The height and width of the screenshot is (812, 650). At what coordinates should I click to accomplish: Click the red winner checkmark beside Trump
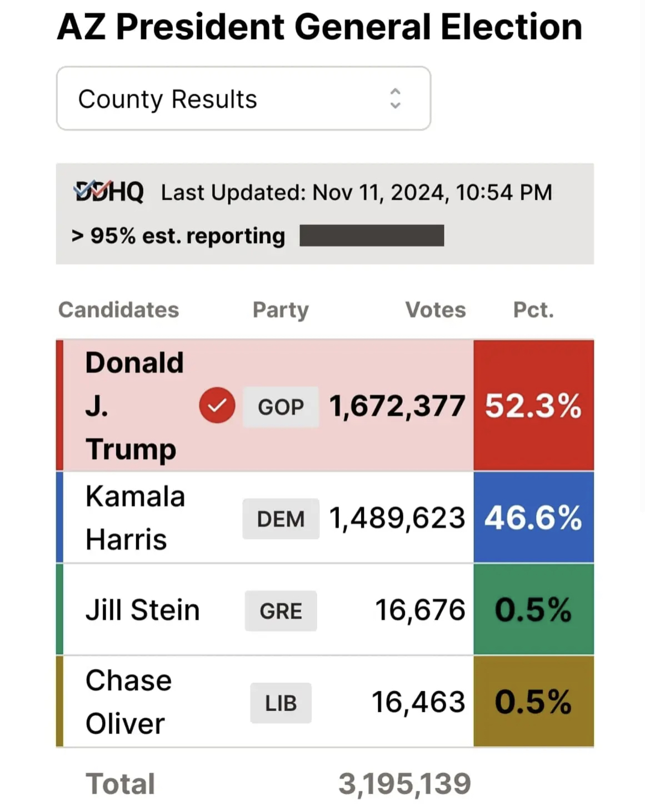(x=217, y=405)
